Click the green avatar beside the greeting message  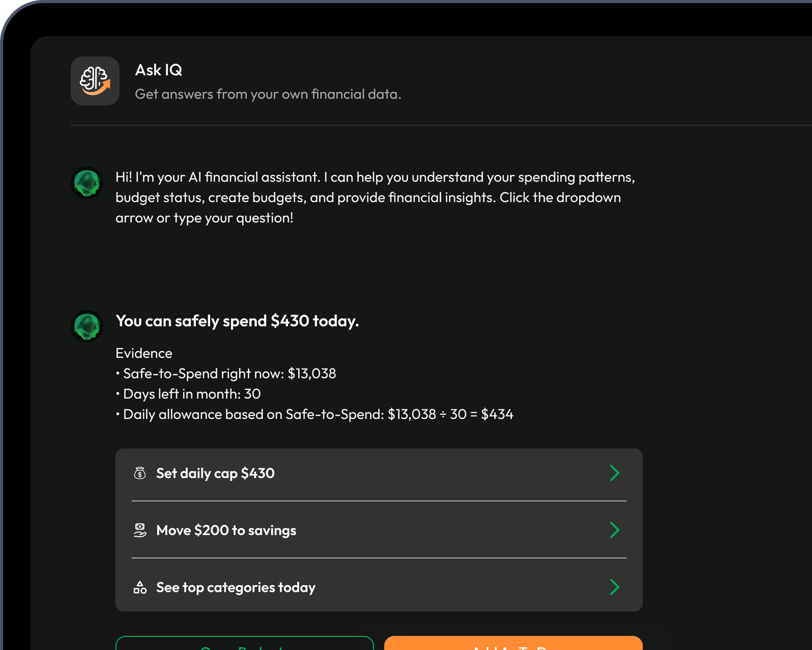[87, 183]
